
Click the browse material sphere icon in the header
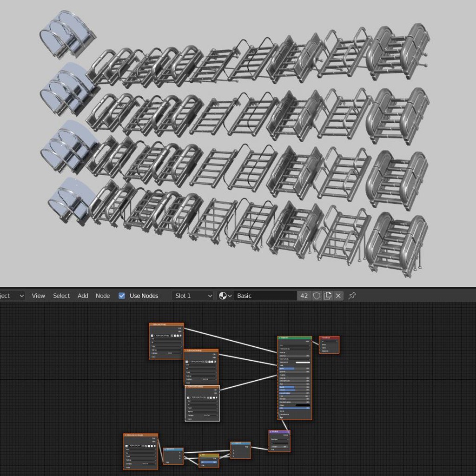coord(222,296)
